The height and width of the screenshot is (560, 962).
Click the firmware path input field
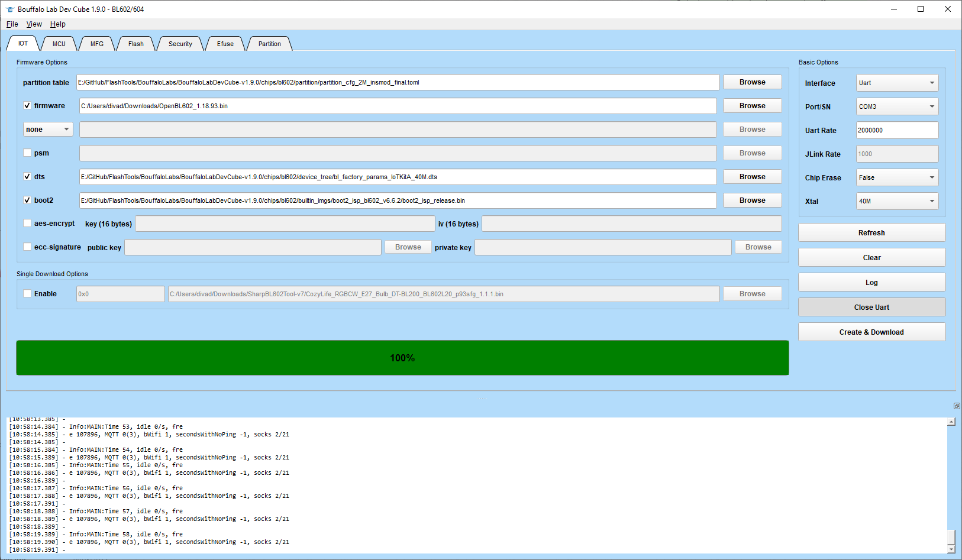[398, 106]
